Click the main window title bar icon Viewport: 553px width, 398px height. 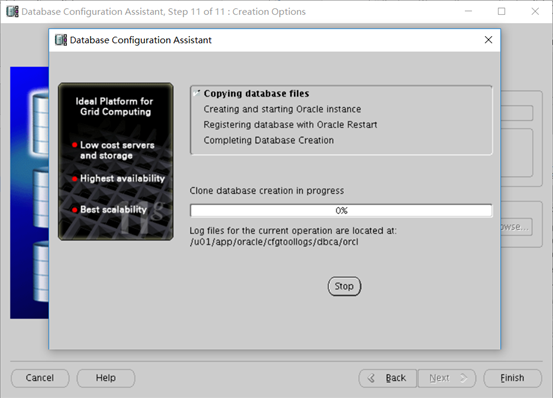12,12
